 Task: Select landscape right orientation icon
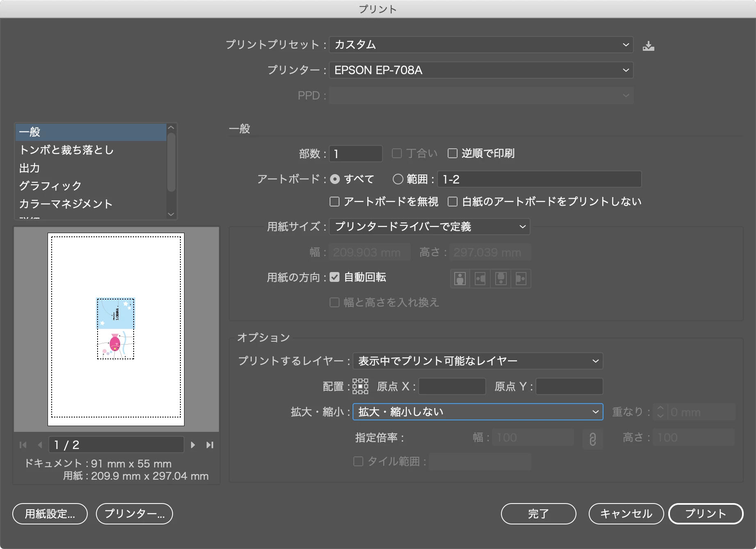tap(521, 279)
